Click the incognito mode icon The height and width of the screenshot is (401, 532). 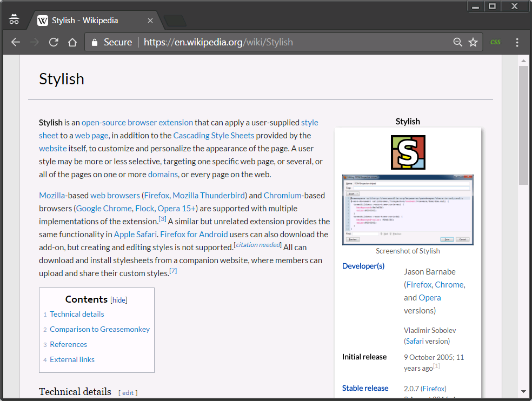[14, 19]
